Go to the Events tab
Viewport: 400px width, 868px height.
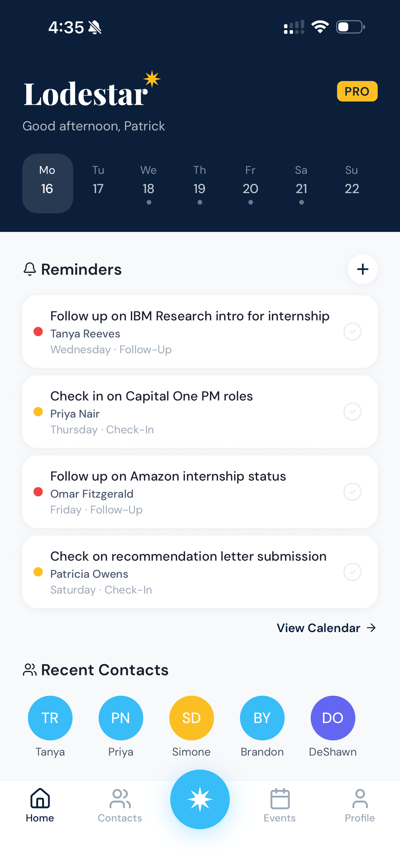tap(279, 805)
